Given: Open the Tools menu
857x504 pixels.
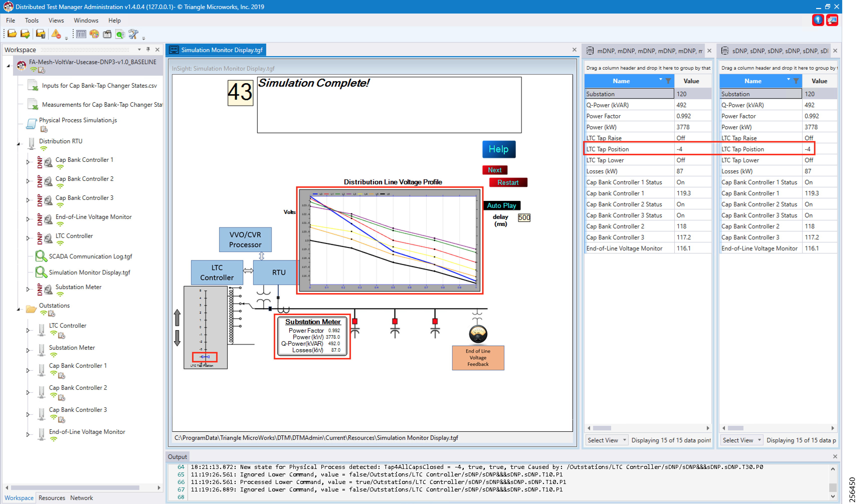Looking at the screenshot, I should (x=32, y=20).
